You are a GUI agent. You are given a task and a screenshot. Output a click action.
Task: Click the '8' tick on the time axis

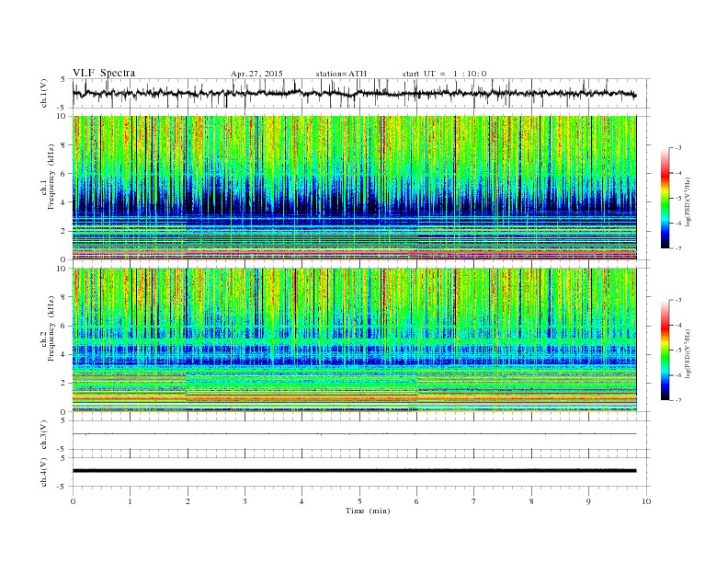tap(531, 501)
